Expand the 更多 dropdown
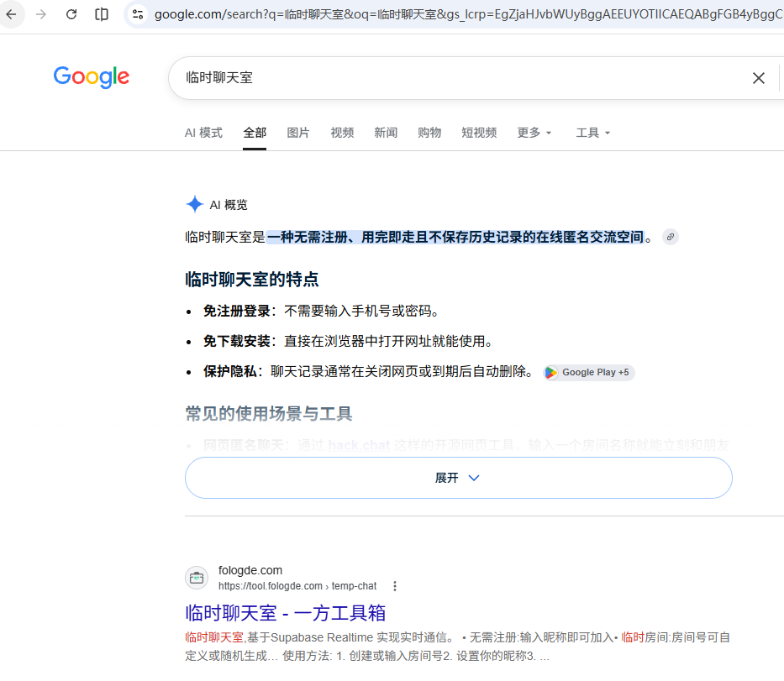 point(534,133)
